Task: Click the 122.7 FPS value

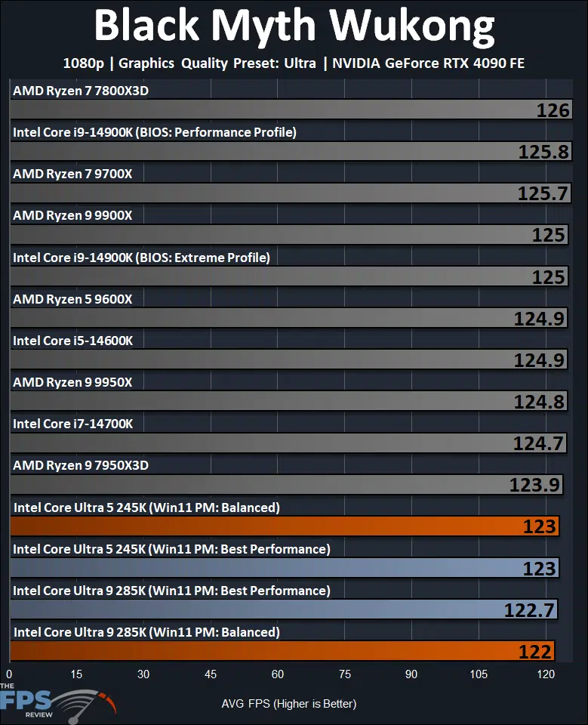Action: click(529, 610)
